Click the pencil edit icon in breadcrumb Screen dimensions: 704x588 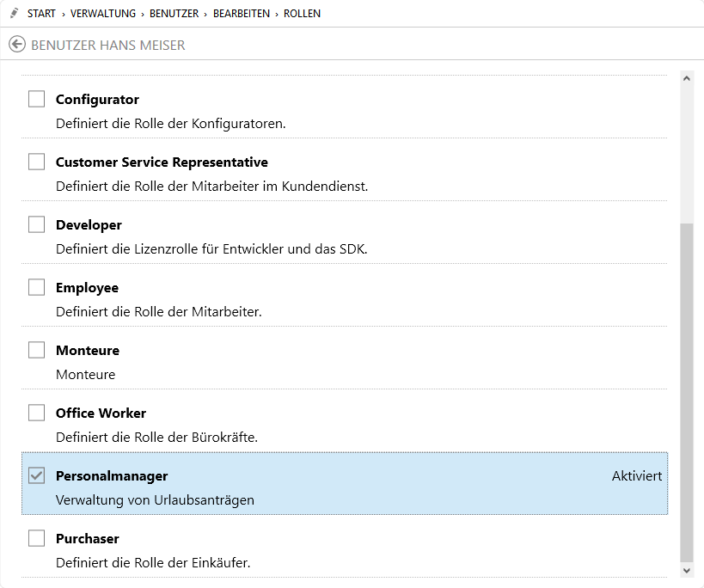coord(14,14)
